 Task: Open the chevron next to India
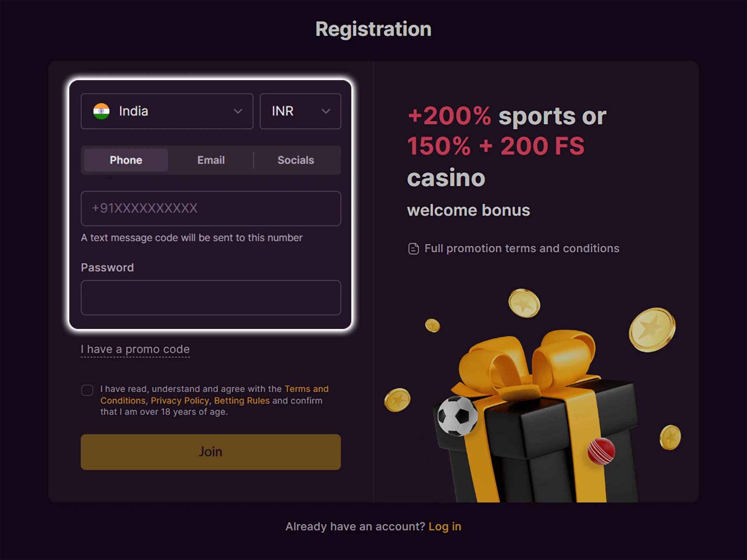[238, 112]
